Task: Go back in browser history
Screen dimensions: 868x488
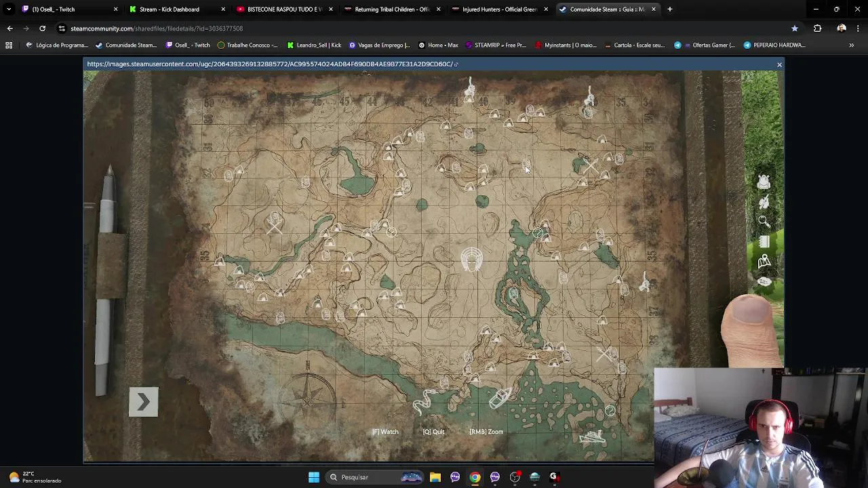Action: pyautogui.click(x=9, y=28)
